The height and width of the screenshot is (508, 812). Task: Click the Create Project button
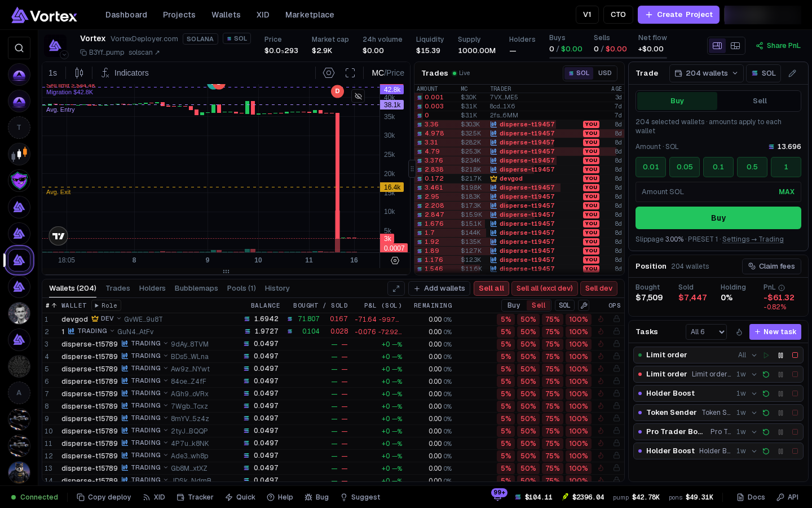[678, 15]
